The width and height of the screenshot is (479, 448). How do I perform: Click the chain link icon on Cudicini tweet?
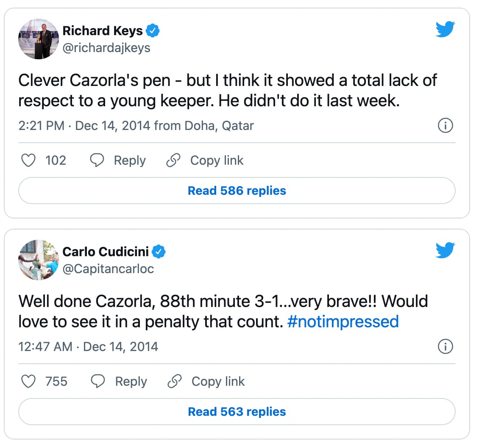174,381
